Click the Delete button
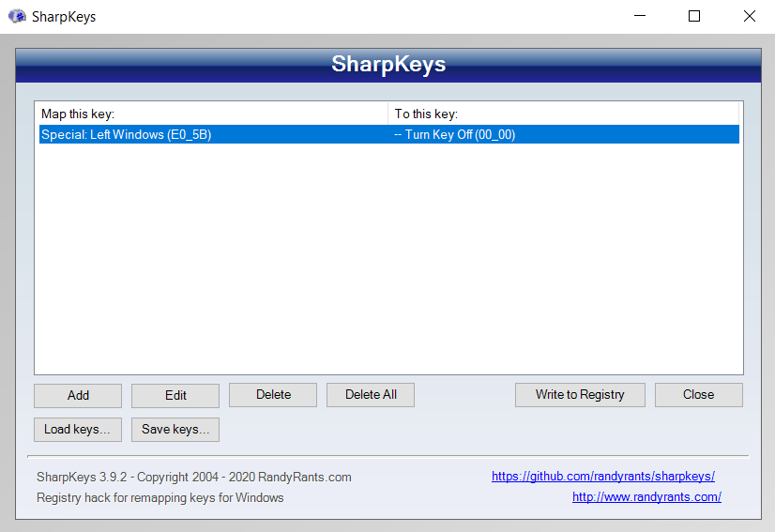The image size is (775, 532). pos(273,395)
